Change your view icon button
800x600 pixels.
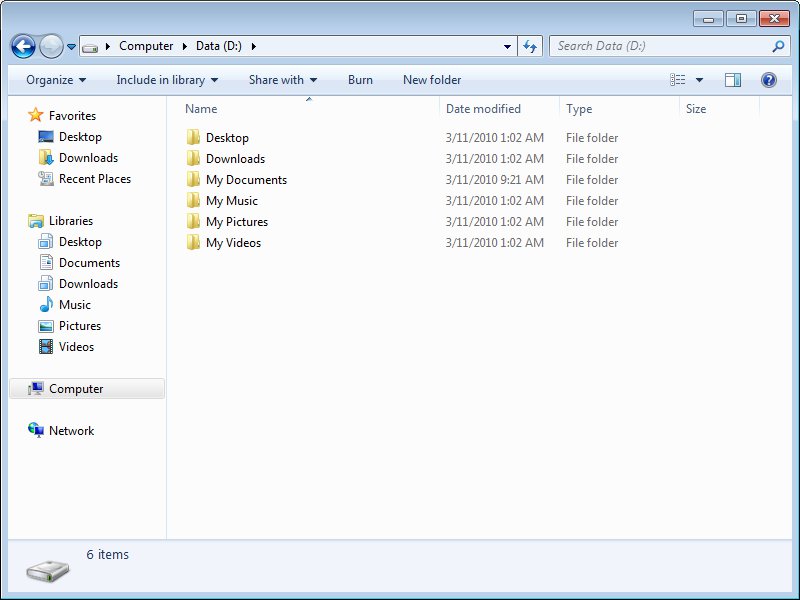(678, 80)
